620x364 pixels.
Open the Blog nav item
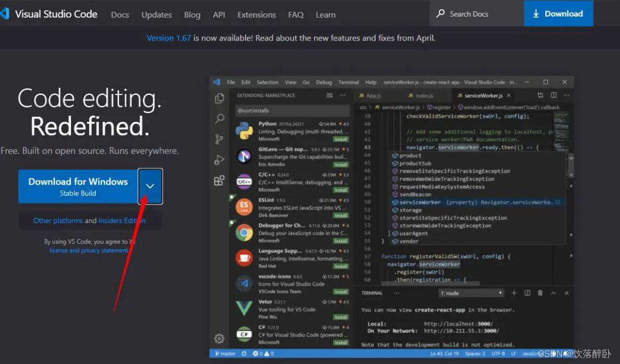[192, 14]
